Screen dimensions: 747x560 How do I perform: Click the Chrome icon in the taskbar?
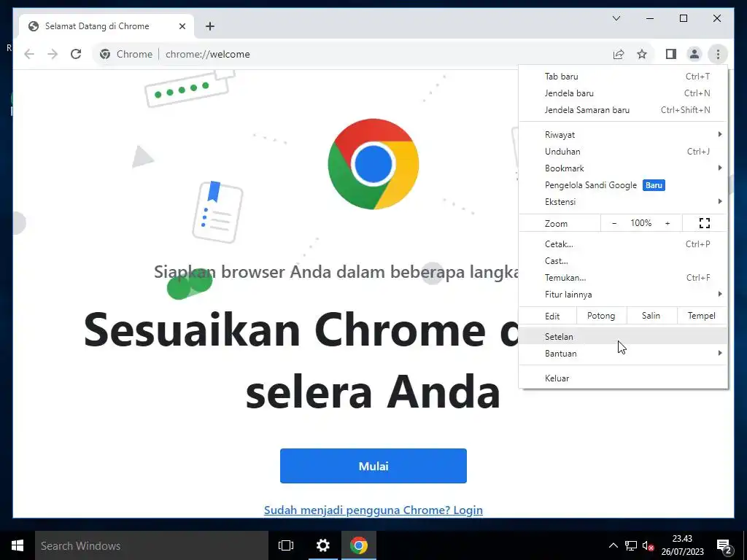click(x=359, y=545)
